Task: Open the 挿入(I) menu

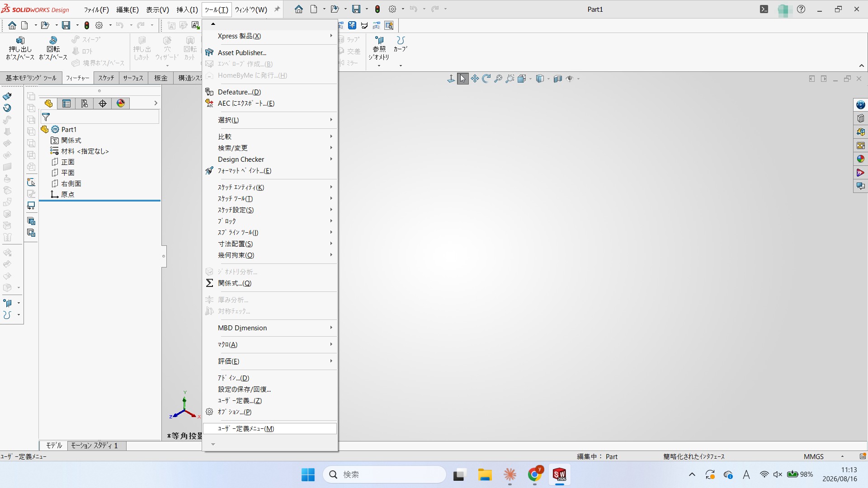Action: click(x=187, y=9)
